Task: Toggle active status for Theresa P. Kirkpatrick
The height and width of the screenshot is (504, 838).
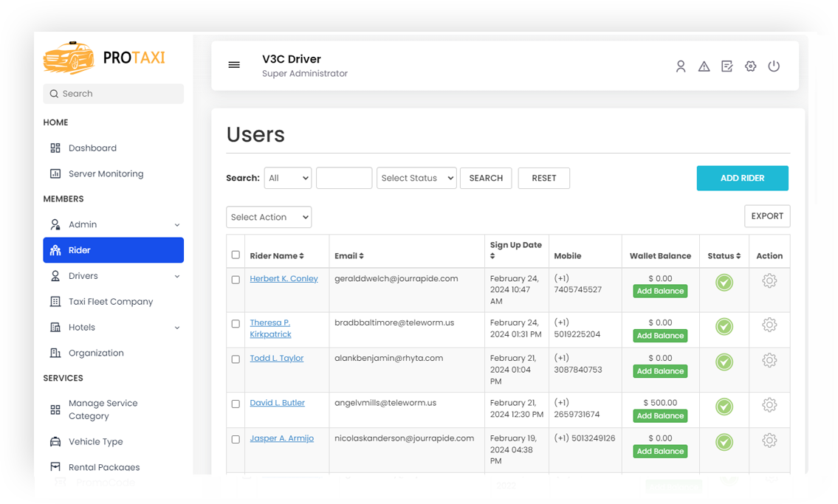Action: pos(724,325)
